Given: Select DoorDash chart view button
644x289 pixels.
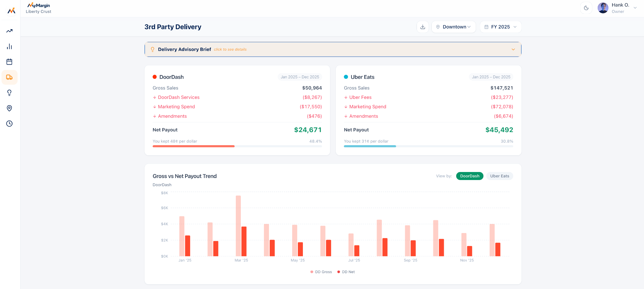Looking at the screenshot, I should [470, 176].
